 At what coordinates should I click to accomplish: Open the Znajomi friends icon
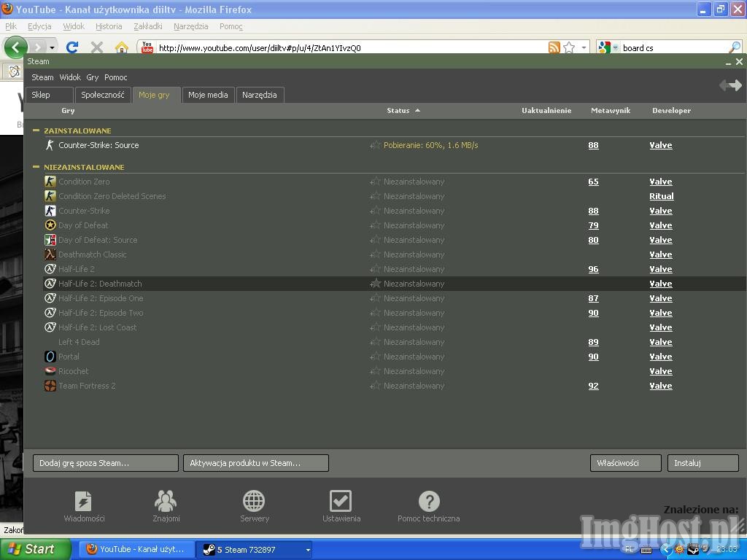pos(166,501)
